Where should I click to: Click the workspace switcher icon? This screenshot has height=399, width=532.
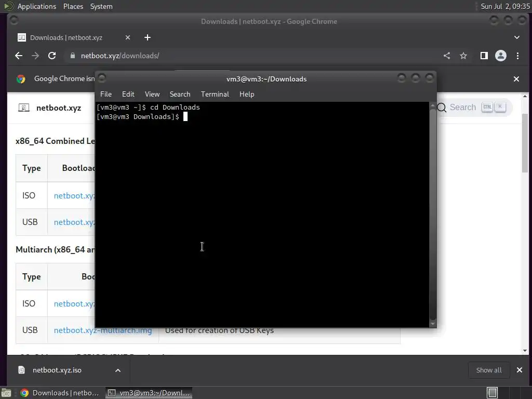[x=492, y=393]
